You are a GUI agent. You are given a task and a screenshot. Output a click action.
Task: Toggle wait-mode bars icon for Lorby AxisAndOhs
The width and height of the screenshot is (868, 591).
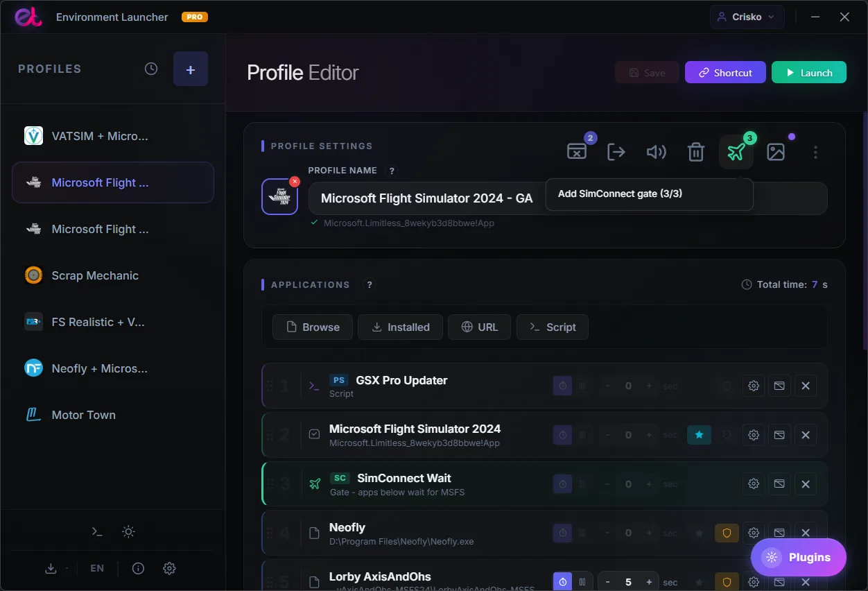coord(582,582)
